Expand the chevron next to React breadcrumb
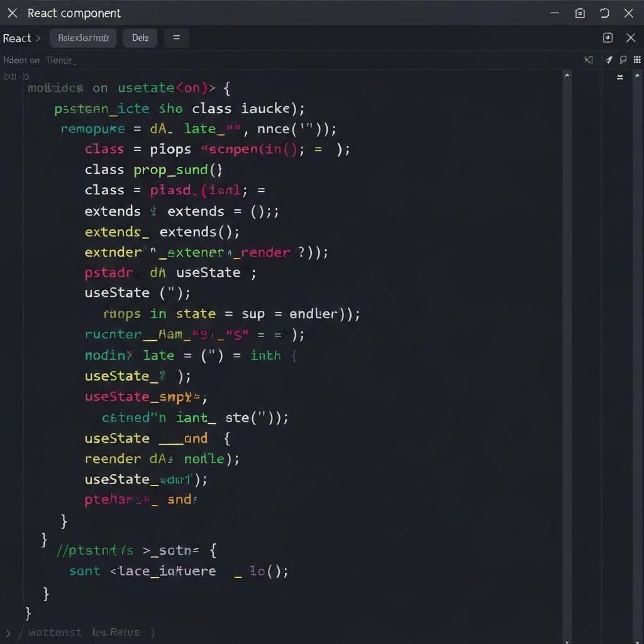The width and height of the screenshot is (644, 644). tap(38, 38)
